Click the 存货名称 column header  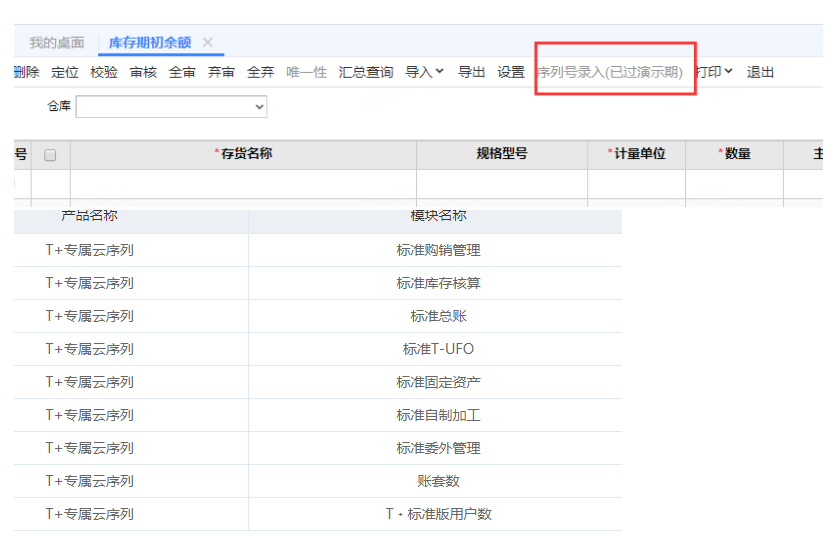click(243, 154)
